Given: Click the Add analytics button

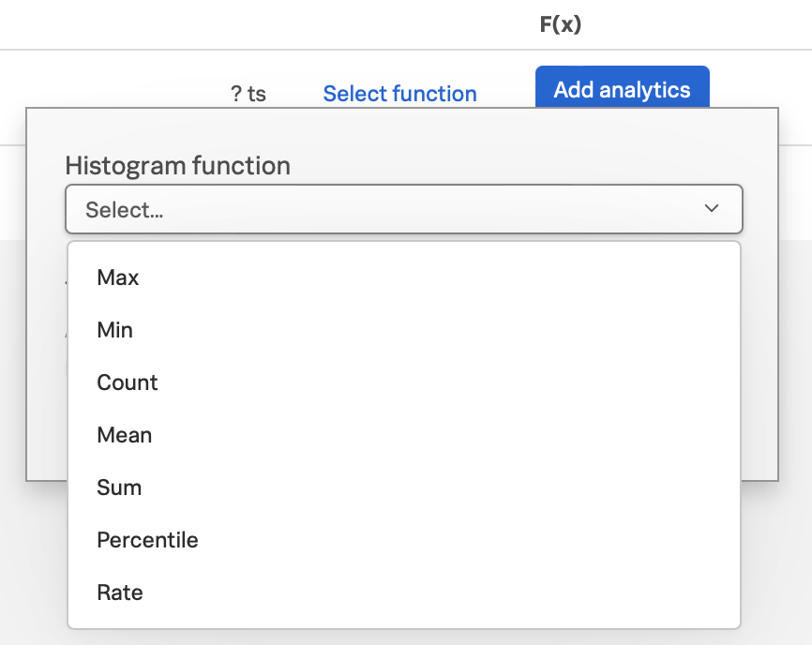Looking at the screenshot, I should [x=622, y=87].
